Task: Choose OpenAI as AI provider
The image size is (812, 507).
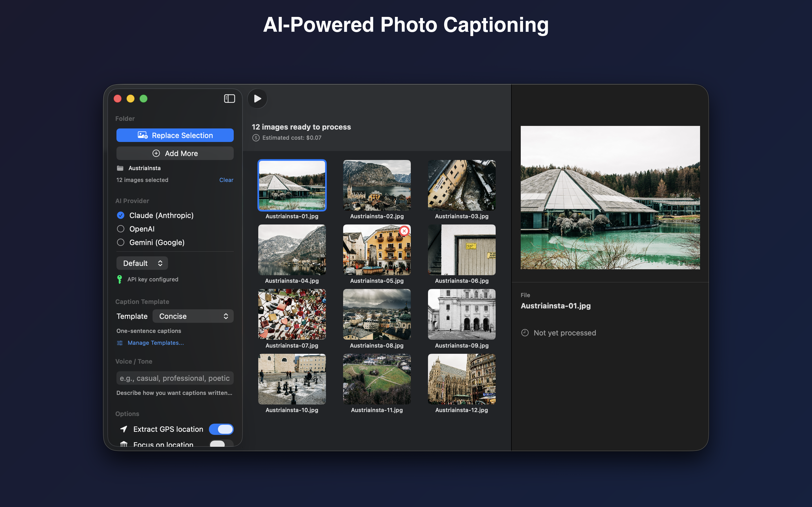Action: tap(121, 229)
